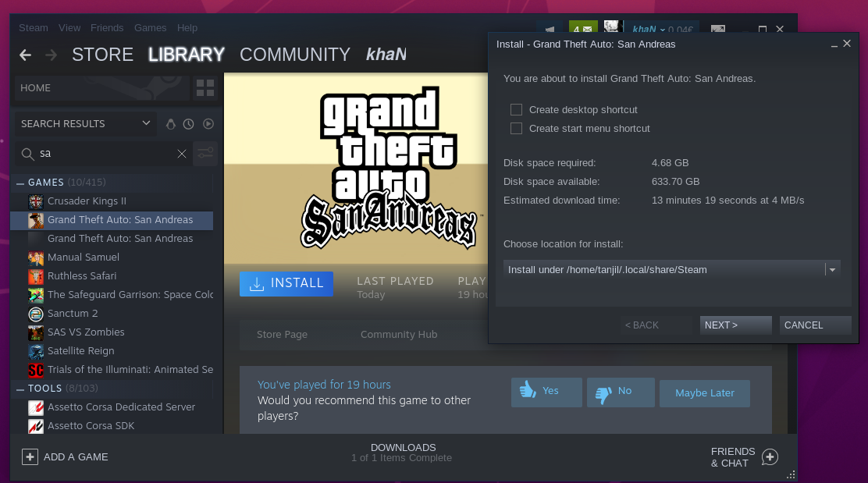
Task: Expand the Search Results collection dropdown
Action: coord(86,123)
